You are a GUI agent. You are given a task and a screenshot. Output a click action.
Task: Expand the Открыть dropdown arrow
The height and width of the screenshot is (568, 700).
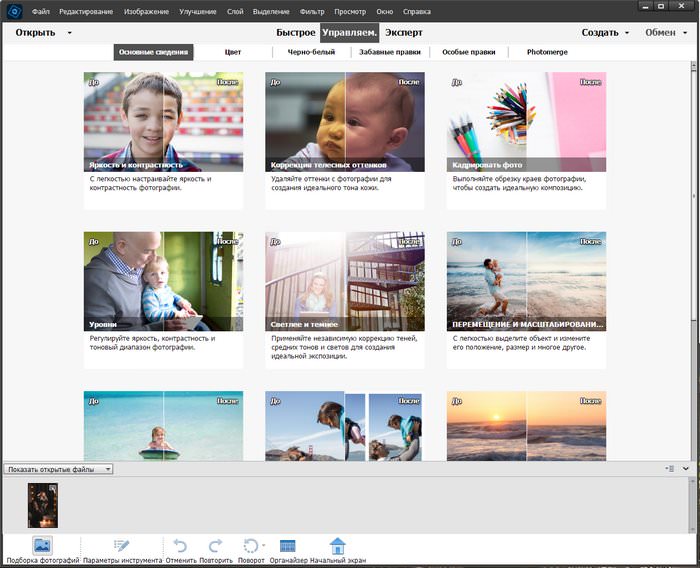tap(69, 33)
